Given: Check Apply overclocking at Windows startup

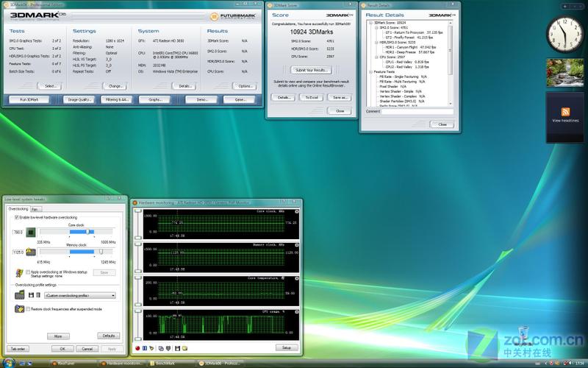Looking at the screenshot, I should [x=28, y=272].
